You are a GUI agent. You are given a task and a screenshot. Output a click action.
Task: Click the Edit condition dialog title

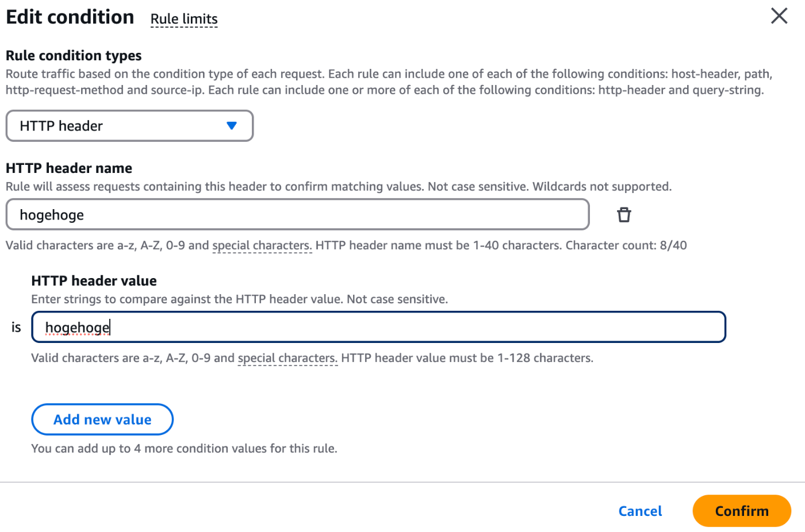[70, 17]
